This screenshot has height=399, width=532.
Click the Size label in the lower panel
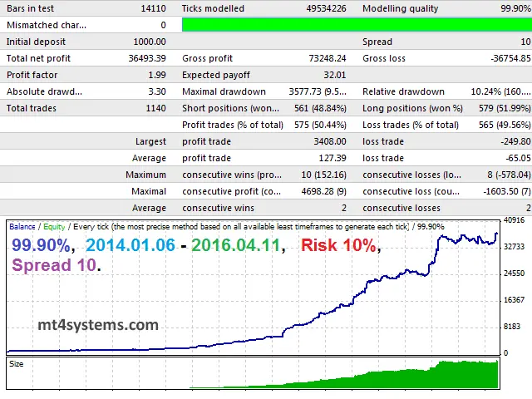pos(17,363)
